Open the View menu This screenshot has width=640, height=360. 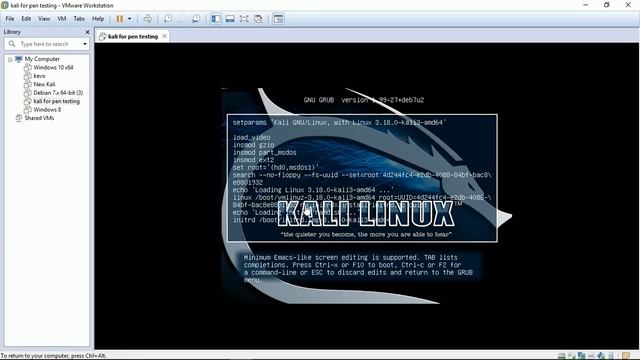pos(44,19)
